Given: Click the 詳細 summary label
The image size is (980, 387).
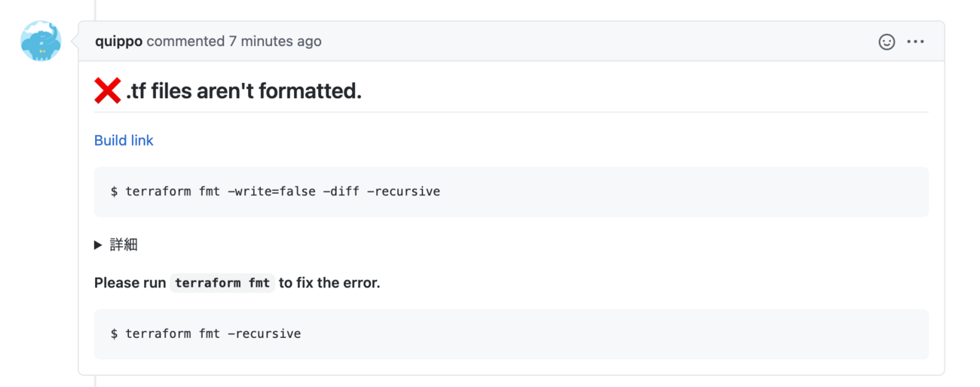Looking at the screenshot, I should 124,244.
